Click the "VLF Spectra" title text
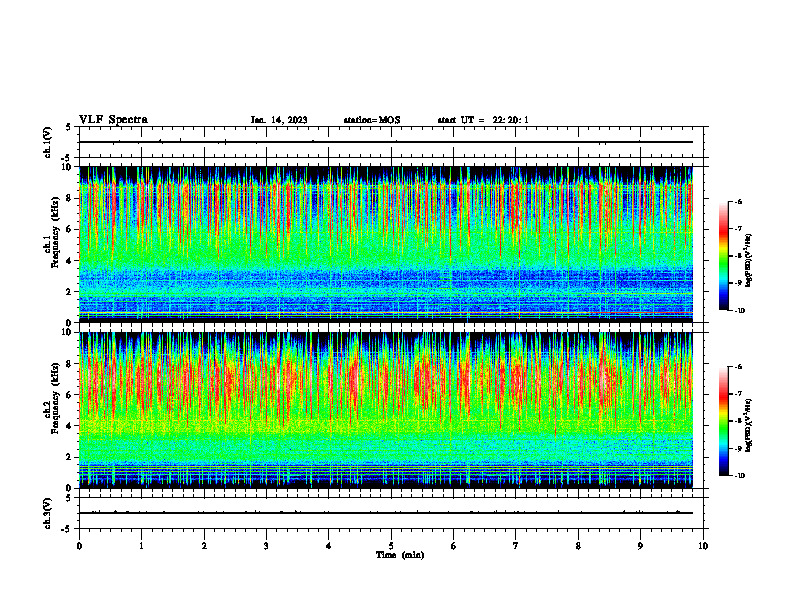 (113, 120)
